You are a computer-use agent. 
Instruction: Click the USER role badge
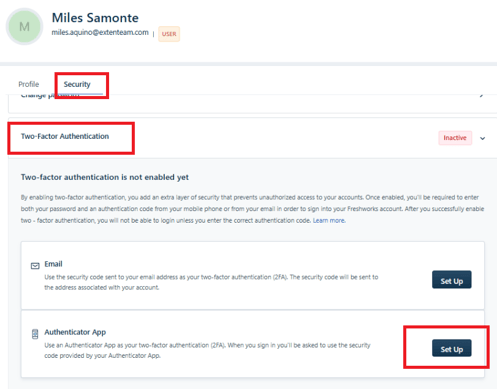(x=169, y=34)
